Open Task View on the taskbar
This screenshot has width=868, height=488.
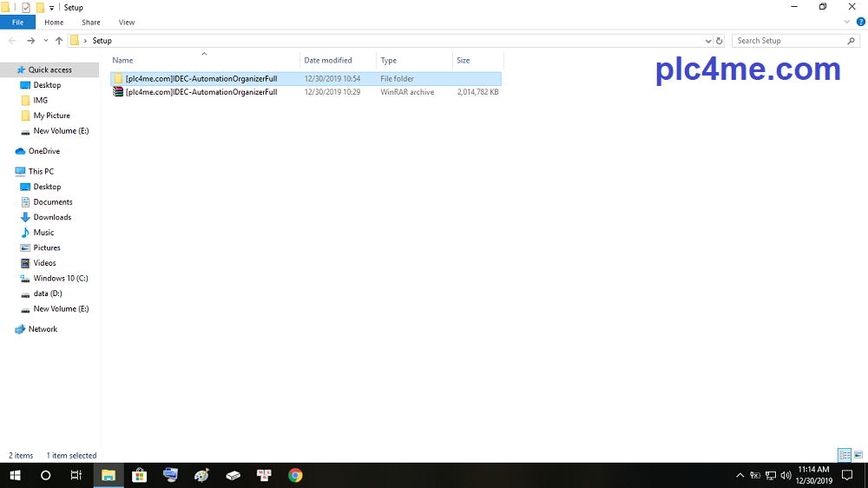click(x=76, y=475)
